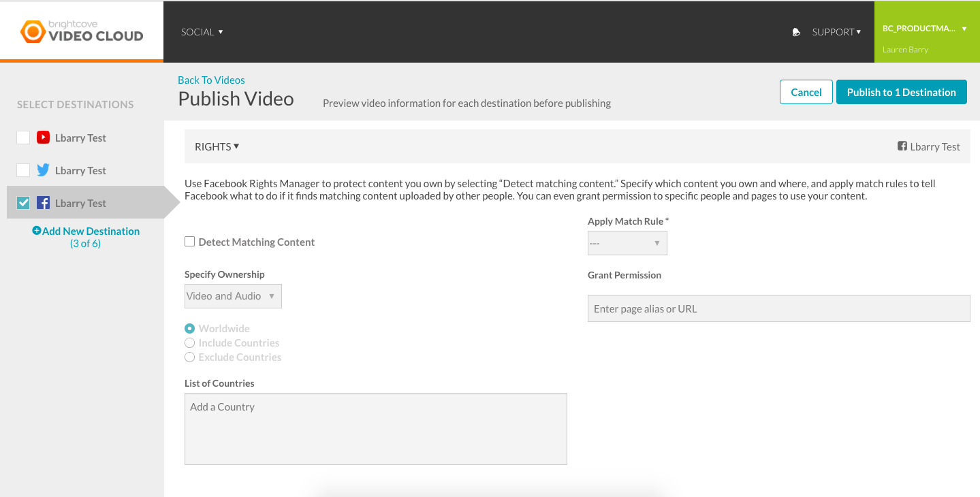The width and height of the screenshot is (980, 497).
Task: Check the YouTube Lbarry Test destination checkbox
Action: click(22, 137)
